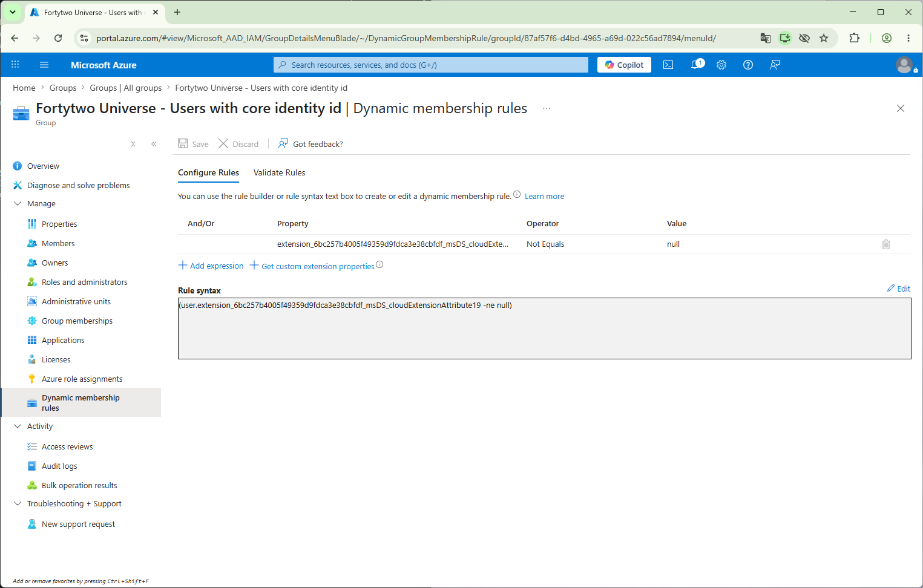Click Get custom extension properties

[312, 266]
